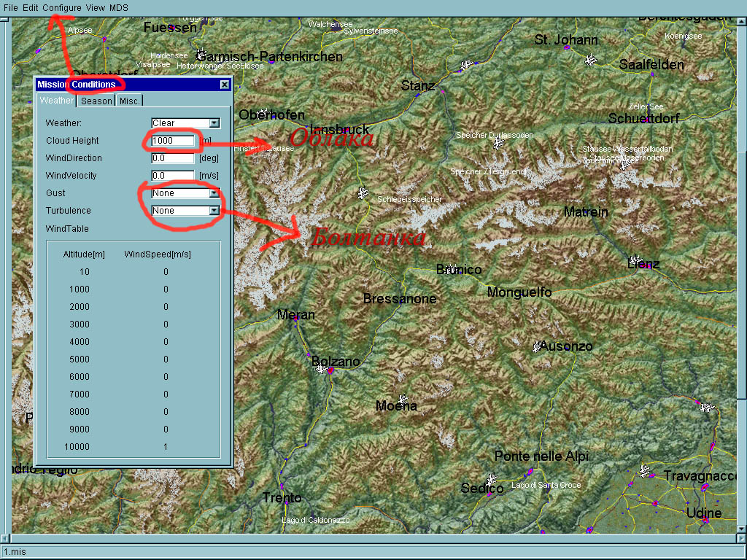The image size is (747, 560).
Task: Select the airfield icon at Oberhofen
Action: pyautogui.click(x=263, y=114)
